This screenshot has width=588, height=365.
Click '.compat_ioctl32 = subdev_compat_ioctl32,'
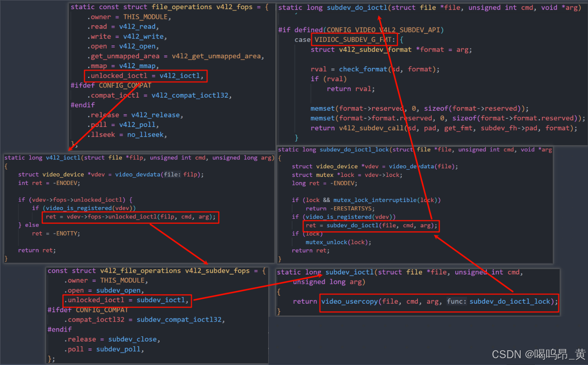144,320
